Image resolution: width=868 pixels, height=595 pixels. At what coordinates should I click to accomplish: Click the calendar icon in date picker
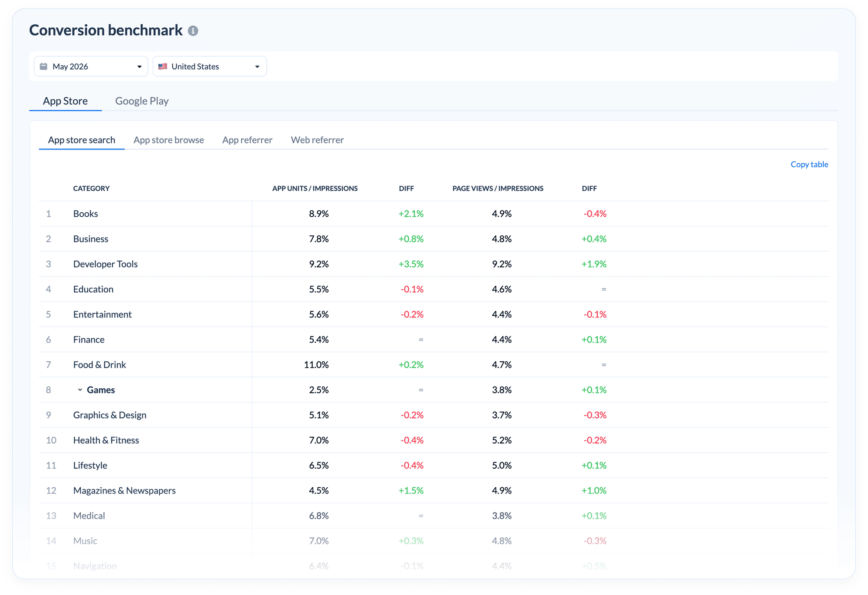pyautogui.click(x=43, y=66)
